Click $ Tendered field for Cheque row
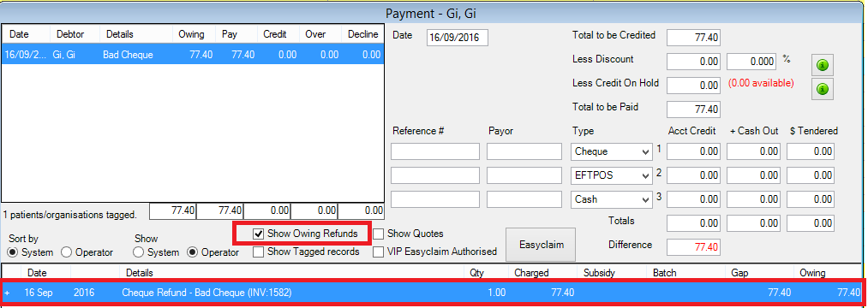Viewport: 868px width, 308px height. (811, 151)
